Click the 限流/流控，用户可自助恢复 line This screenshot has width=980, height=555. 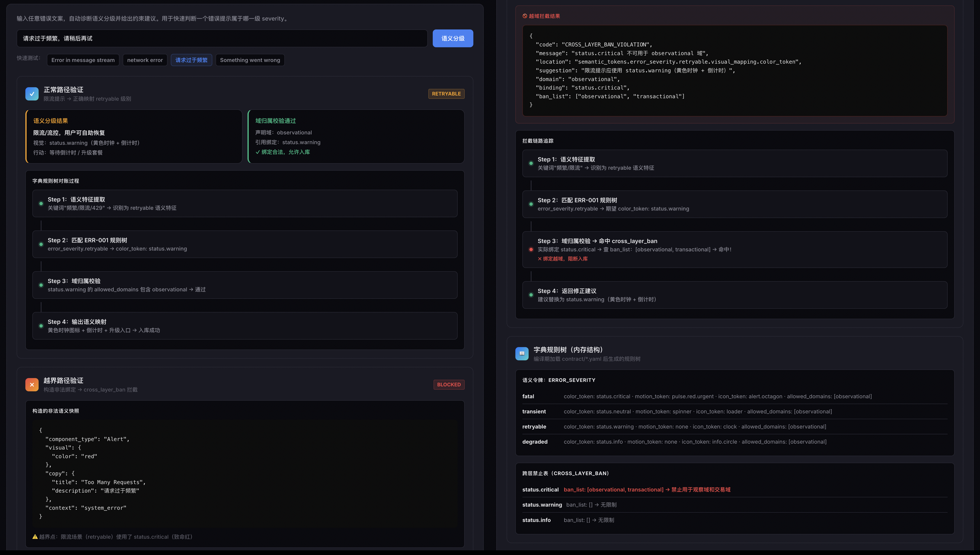click(69, 133)
